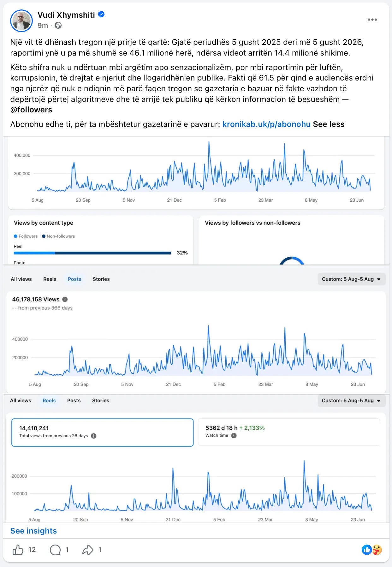
Task: Switch to Stories tab in upper panel
Action: tap(101, 279)
